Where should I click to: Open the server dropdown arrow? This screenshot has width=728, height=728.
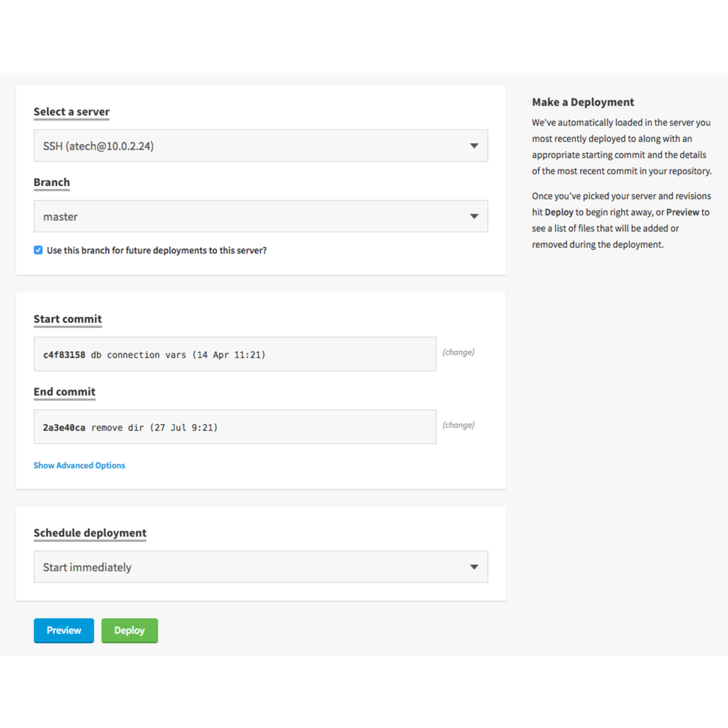coord(474,146)
